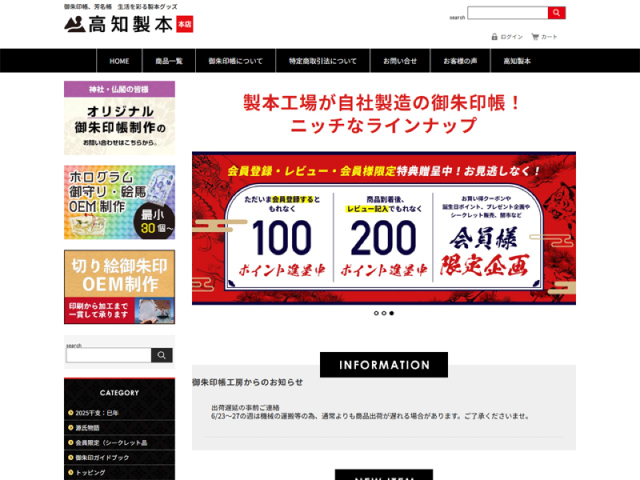
Task: Open 特定商取引法について menu item
Action: [323, 61]
